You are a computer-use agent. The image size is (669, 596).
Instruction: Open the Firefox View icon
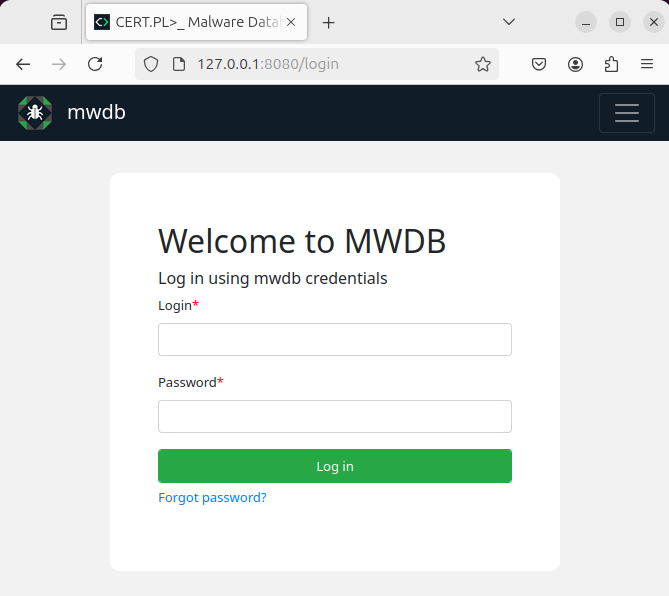59,22
